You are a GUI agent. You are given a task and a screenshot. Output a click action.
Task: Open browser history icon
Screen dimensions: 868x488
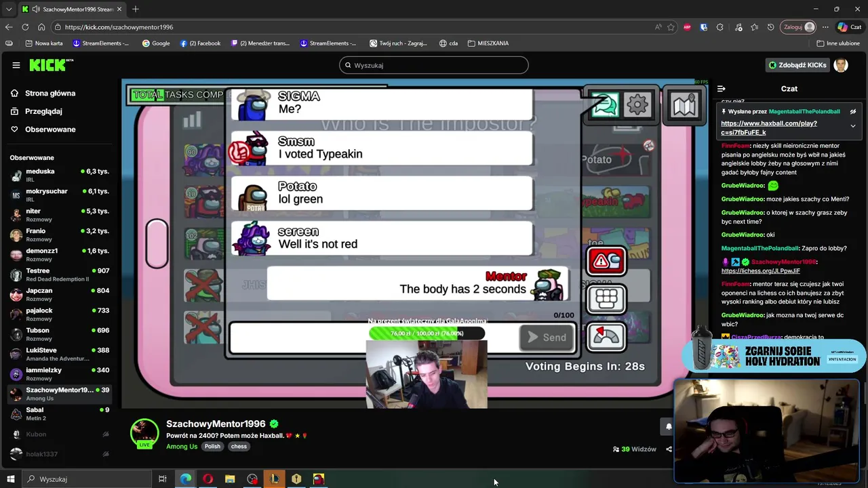tap(770, 27)
